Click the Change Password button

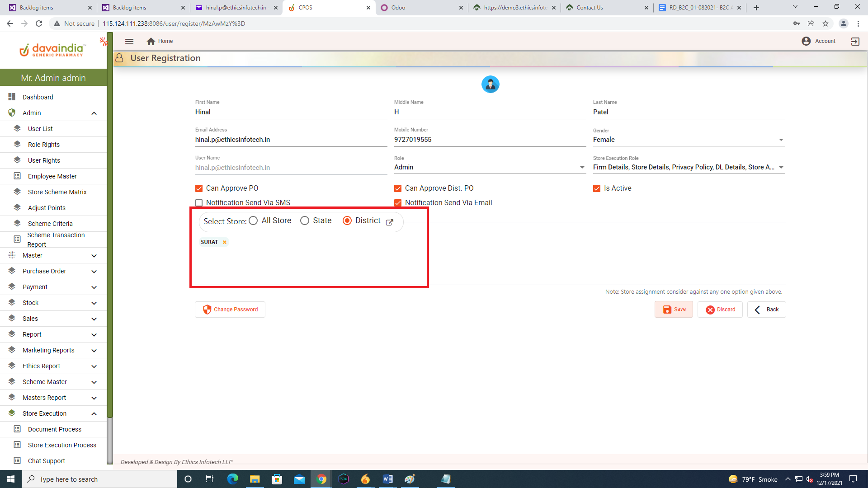coord(230,310)
